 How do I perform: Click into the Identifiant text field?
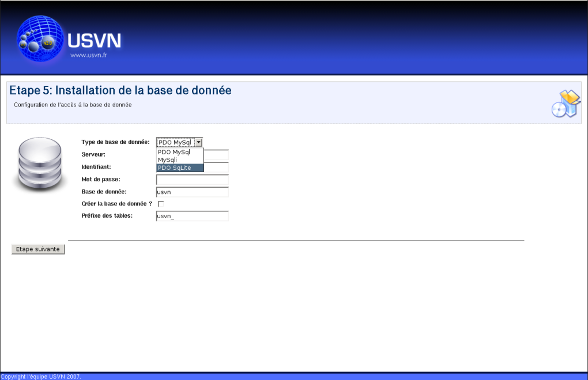(x=216, y=167)
